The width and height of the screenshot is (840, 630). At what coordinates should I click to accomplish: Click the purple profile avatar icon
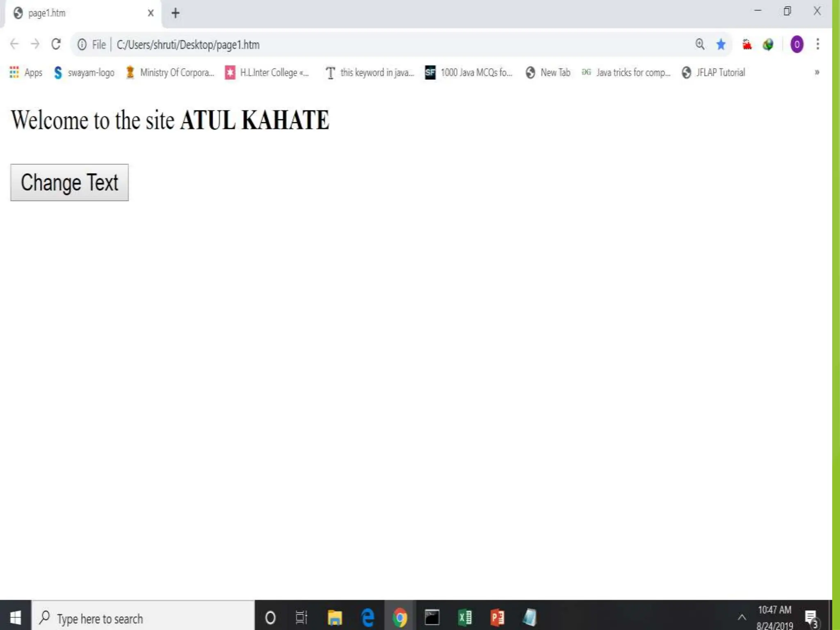point(797,44)
